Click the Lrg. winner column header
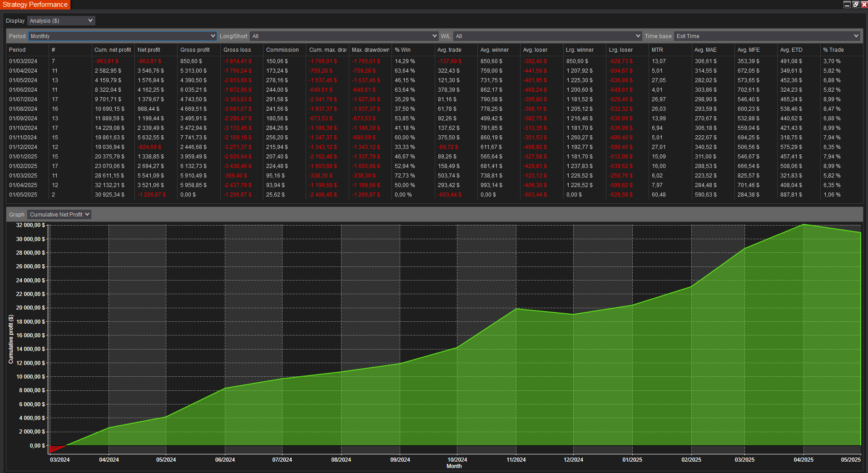Screen dimensions: 868x473 pyautogui.click(x=585, y=50)
